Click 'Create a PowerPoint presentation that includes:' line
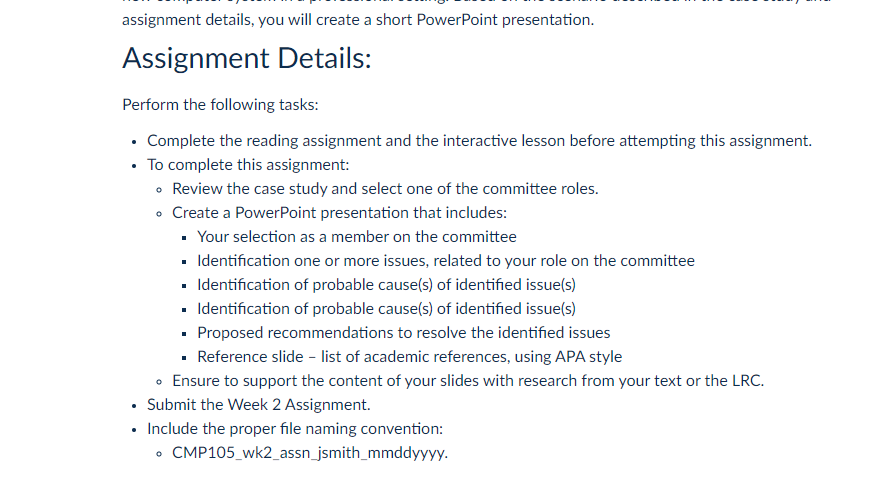884x480 pixels. [339, 213]
